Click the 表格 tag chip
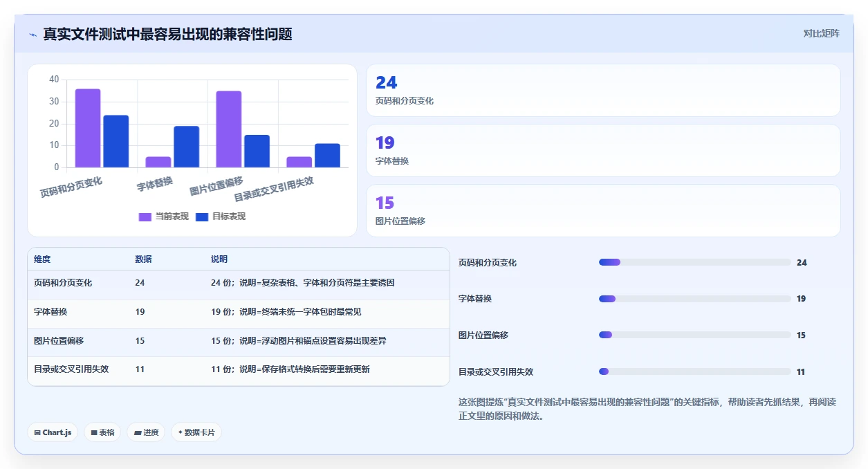The width and height of the screenshot is (868, 469). [x=102, y=432]
